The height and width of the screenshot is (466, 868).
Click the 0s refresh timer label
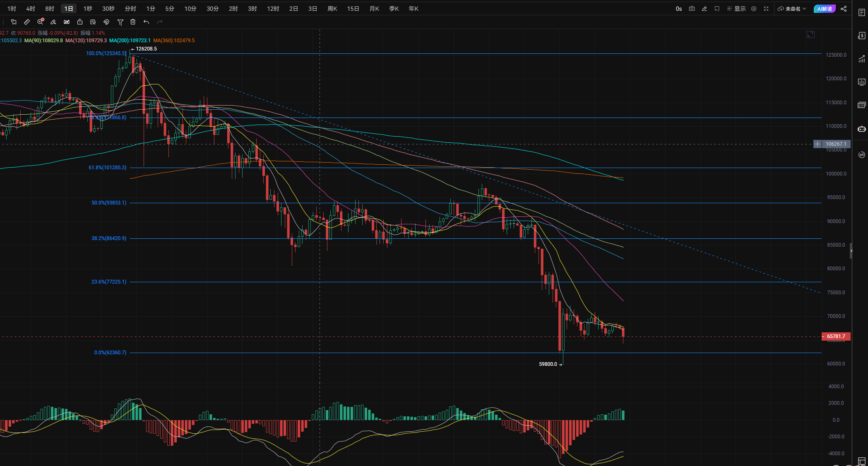tap(679, 9)
